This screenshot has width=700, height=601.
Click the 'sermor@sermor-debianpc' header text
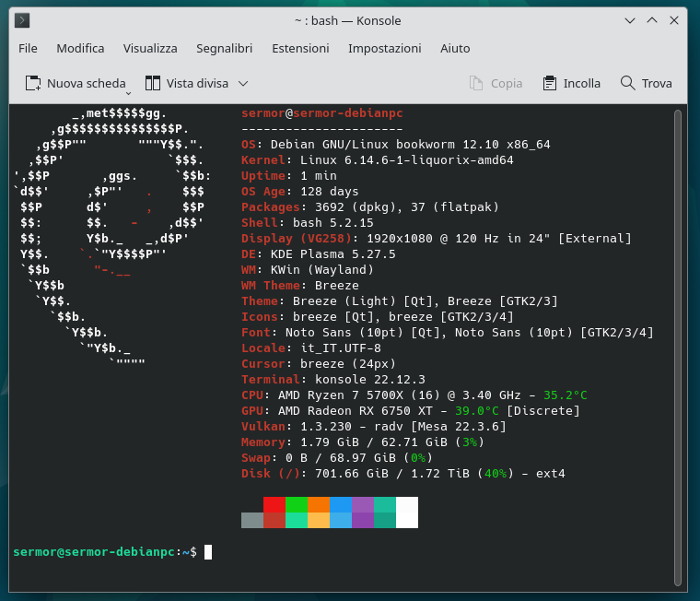pyautogui.click(x=321, y=113)
